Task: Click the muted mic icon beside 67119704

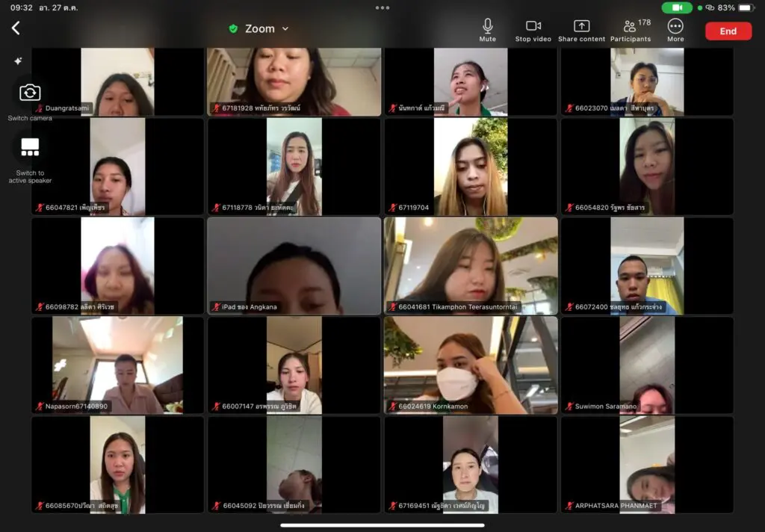Action: tap(392, 208)
